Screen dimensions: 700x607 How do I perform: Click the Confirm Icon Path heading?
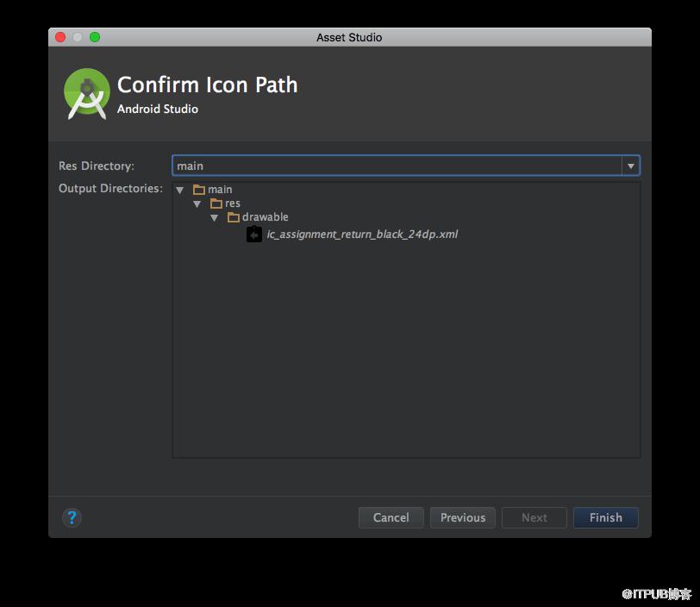(208, 84)
